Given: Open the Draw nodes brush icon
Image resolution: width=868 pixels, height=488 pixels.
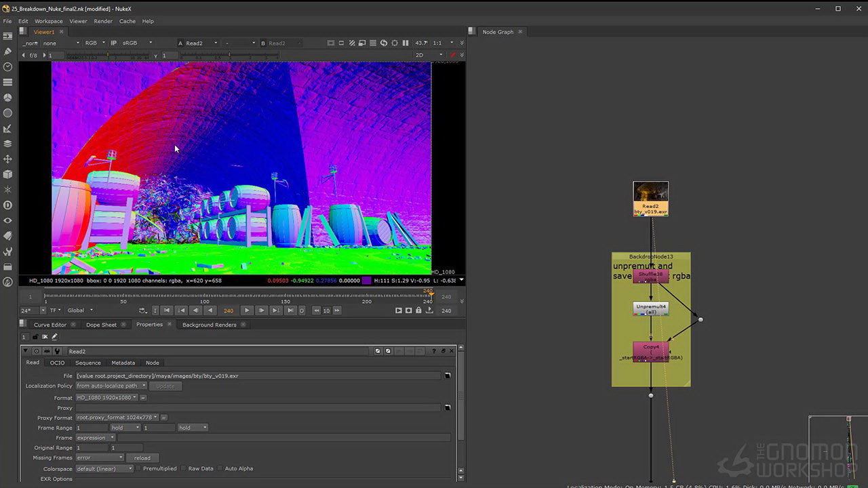Looking at the screenshot, I should pyautogui.click(x=7, y=52).
